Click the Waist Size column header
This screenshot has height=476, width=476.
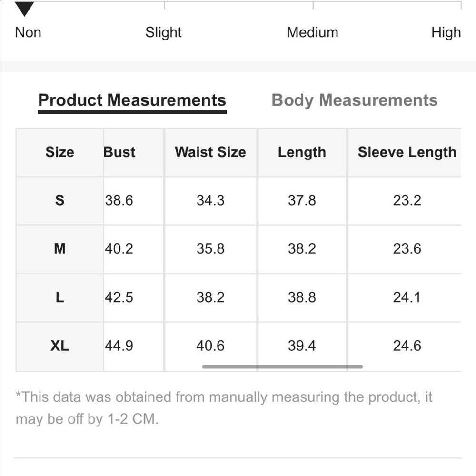coord(210,152)
